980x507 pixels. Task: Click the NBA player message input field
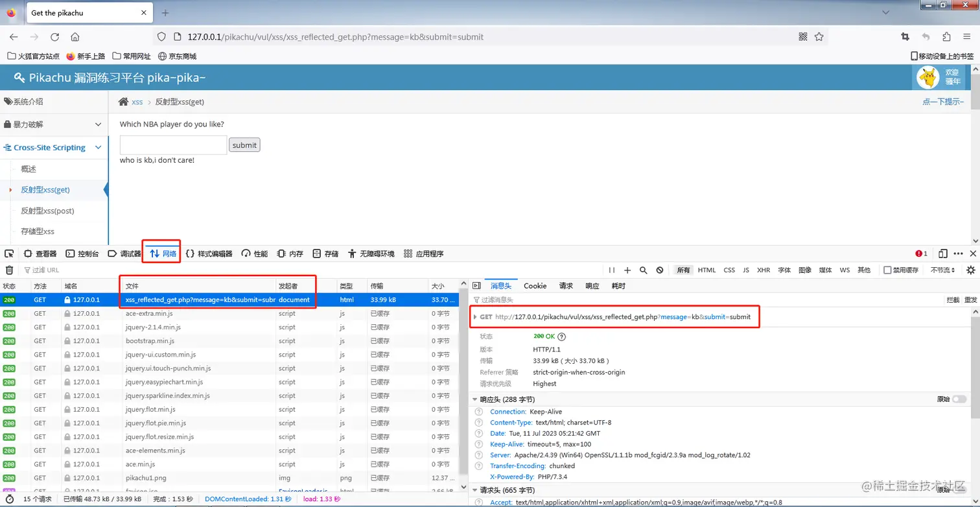(x=173, y=145)
